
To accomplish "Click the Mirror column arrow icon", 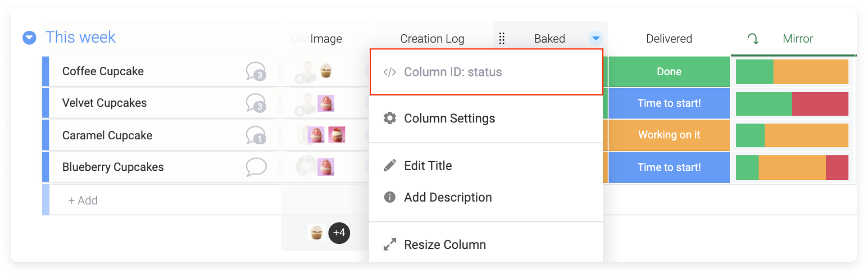I will [753, 39].
